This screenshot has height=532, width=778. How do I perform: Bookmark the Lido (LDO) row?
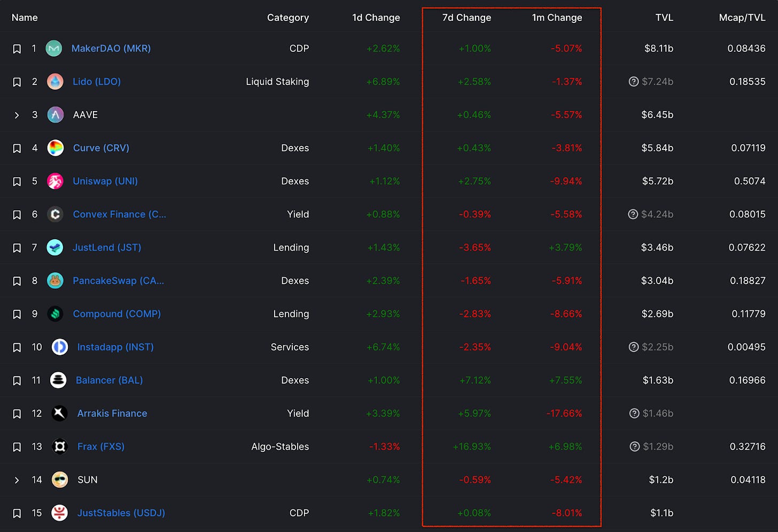17,82
